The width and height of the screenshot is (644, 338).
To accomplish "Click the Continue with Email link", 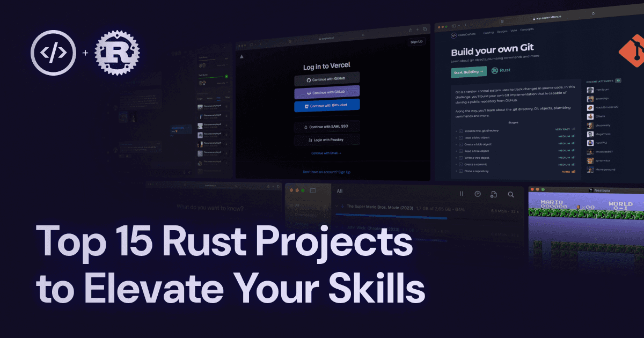I will click(326, 153).
